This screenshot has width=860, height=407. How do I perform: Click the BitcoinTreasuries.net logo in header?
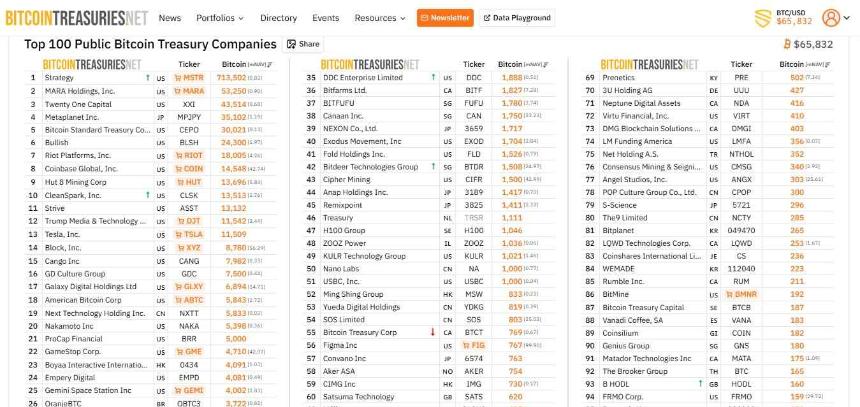pos(75,18)
